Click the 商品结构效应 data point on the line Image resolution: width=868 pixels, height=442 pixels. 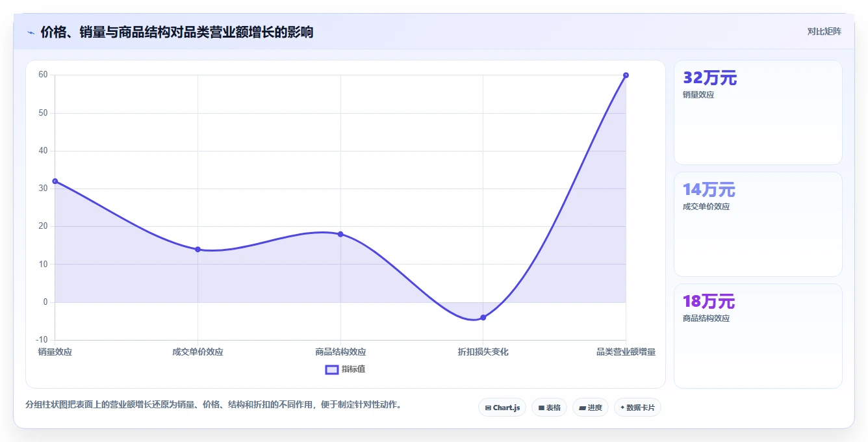pyautogui.click(x=340, y=234)
